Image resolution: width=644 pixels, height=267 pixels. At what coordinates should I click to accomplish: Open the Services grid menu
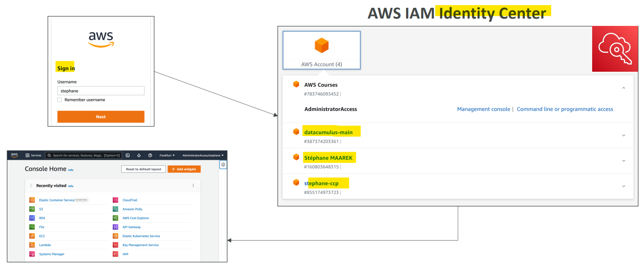[x=34, y=155]
